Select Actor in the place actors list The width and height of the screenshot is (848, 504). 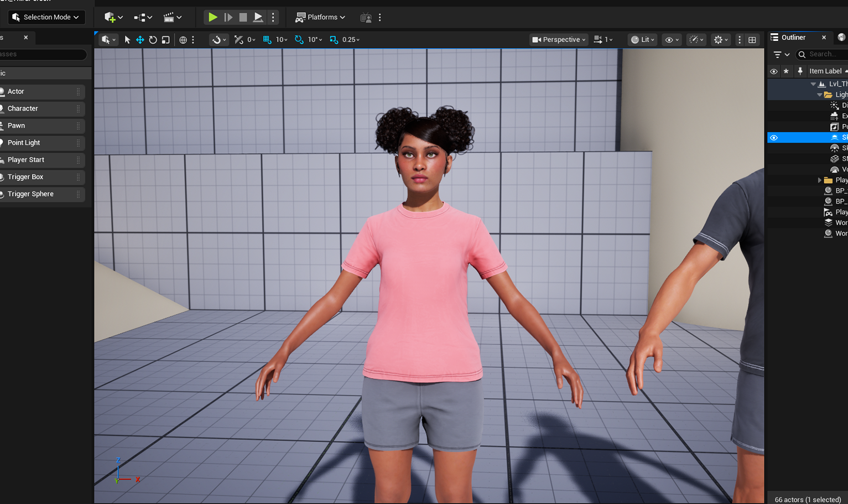coord(42,91)
